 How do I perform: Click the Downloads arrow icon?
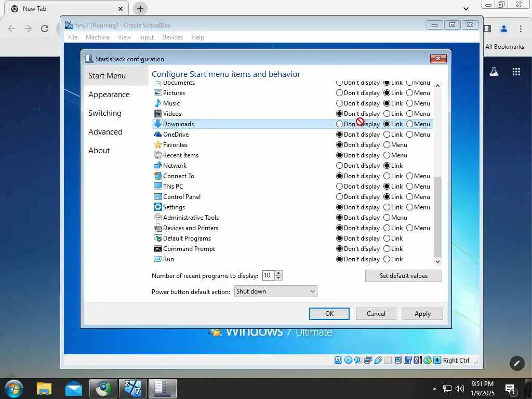pos(158,124)
